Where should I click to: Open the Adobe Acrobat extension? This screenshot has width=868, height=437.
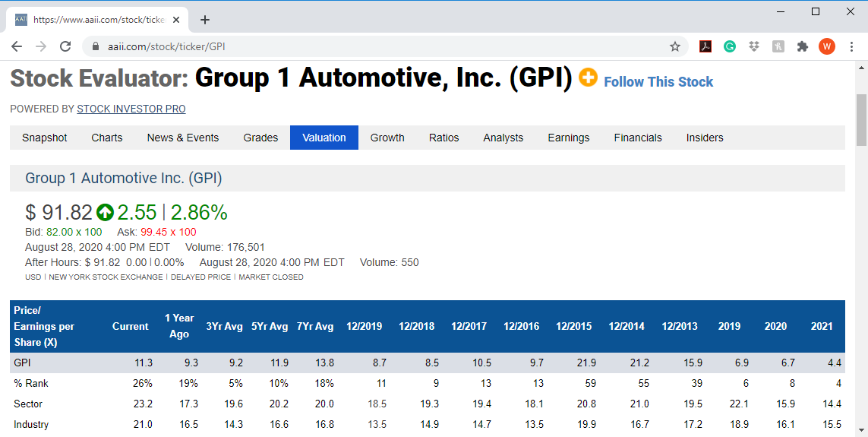click(705, 46)
